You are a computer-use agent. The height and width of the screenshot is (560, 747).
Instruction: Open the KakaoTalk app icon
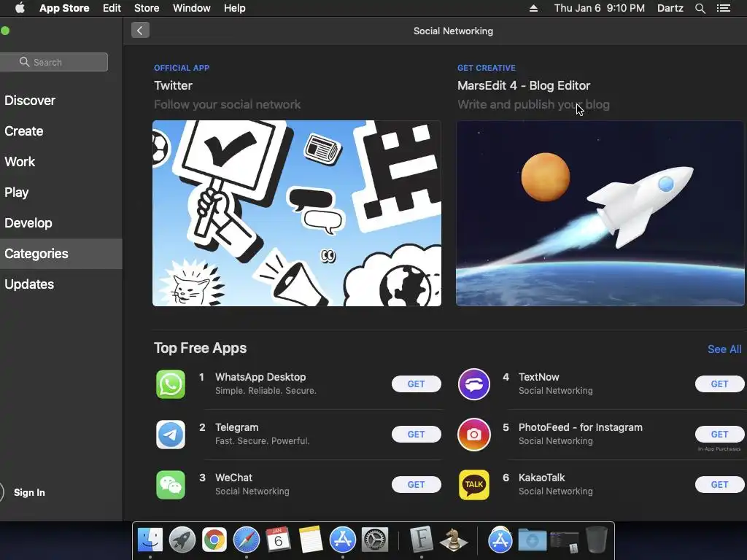tap(474, 485)
